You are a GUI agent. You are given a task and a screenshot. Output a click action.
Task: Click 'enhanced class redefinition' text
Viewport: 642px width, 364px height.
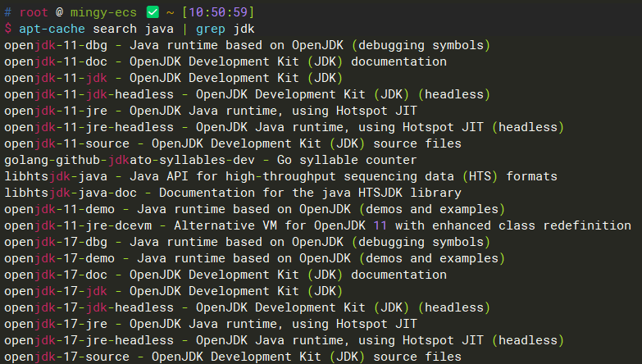tap(531, 225)
